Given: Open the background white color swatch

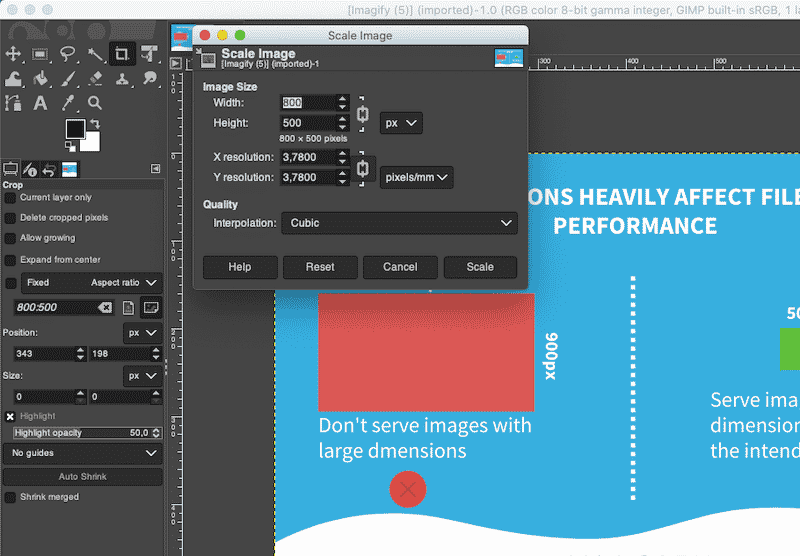Looking at the screenshot, I should (x=92, y=143).
